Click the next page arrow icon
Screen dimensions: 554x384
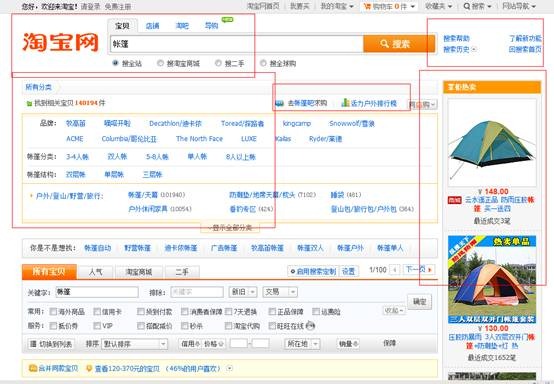coord(430,270)
